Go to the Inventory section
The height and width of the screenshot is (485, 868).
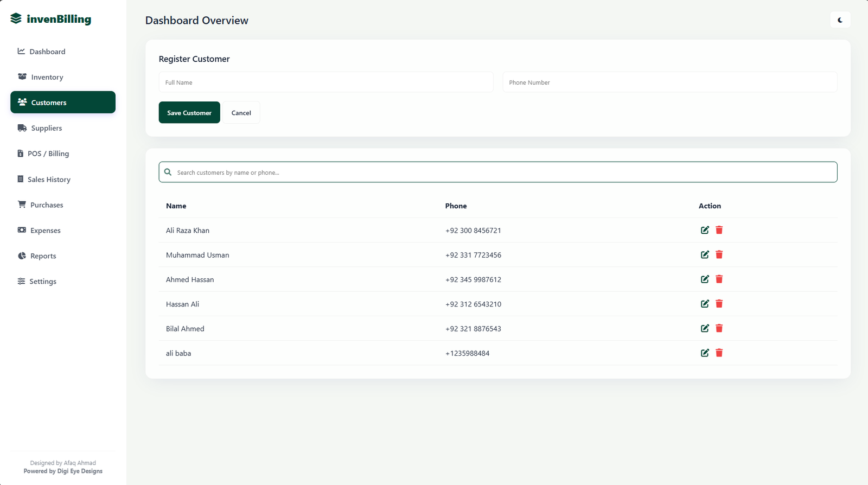47,77
